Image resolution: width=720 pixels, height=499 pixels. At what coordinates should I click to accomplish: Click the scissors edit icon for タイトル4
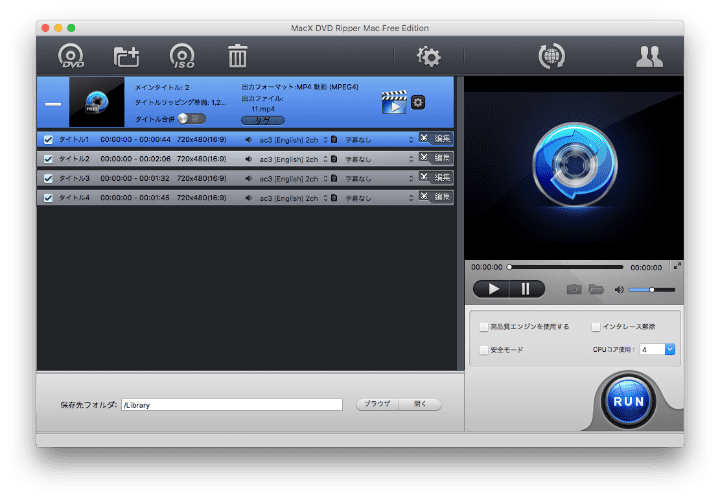point(424,196)
